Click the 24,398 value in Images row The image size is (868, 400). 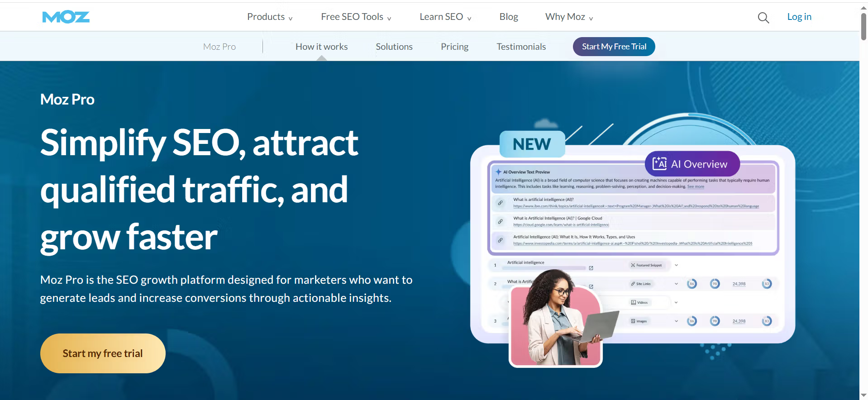pos(739,321)
